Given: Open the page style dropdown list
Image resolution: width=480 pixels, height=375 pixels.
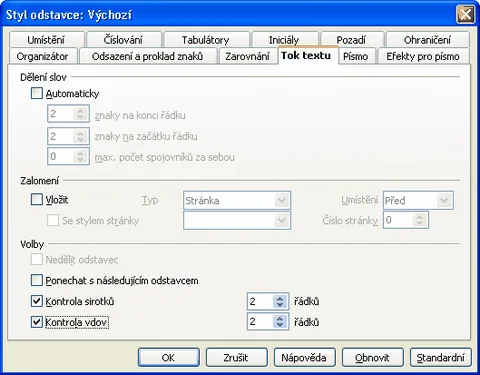Looking at the screenshot, I should click(237, 220).
